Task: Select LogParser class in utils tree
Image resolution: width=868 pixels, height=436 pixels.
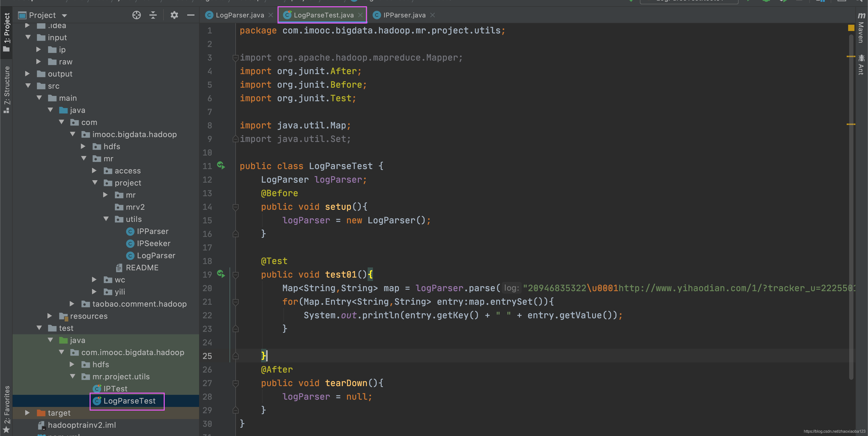Action: pyautogui.click(x=156, y=255)
